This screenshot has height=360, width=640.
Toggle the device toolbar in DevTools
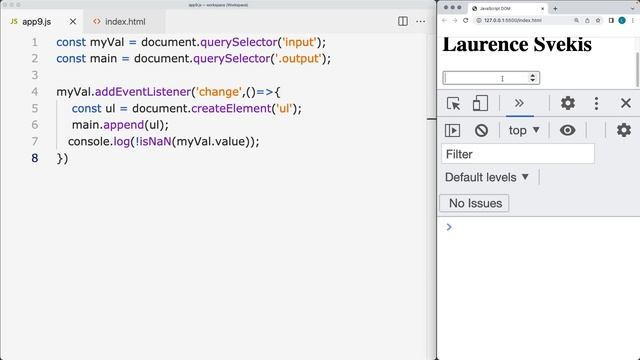(480, 103)
